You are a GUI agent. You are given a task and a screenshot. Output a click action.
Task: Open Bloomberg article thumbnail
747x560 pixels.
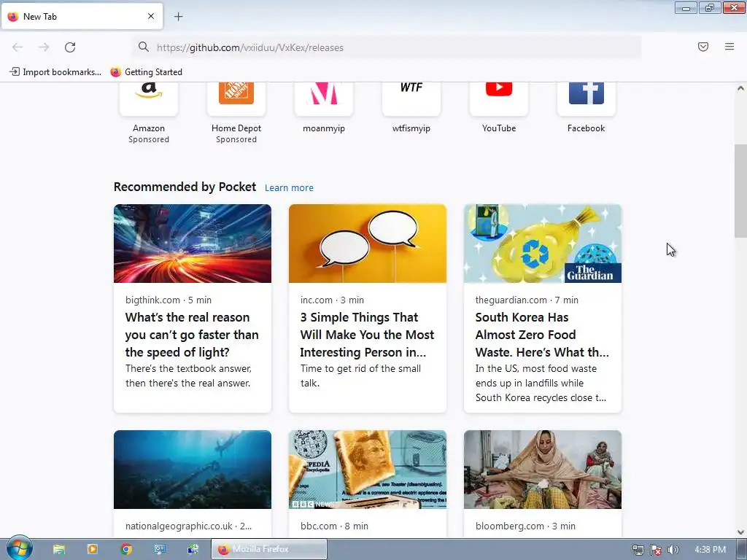[x=543, y=470]
